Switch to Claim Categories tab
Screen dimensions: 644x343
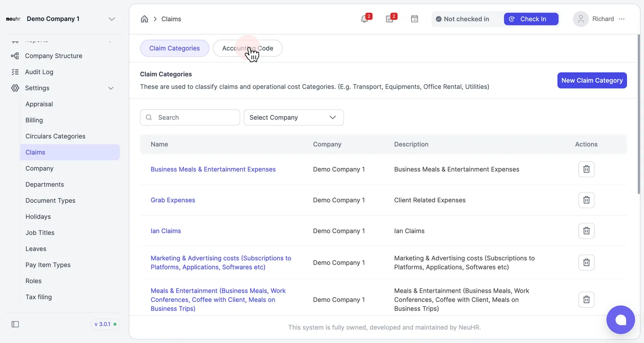[174, 48]
